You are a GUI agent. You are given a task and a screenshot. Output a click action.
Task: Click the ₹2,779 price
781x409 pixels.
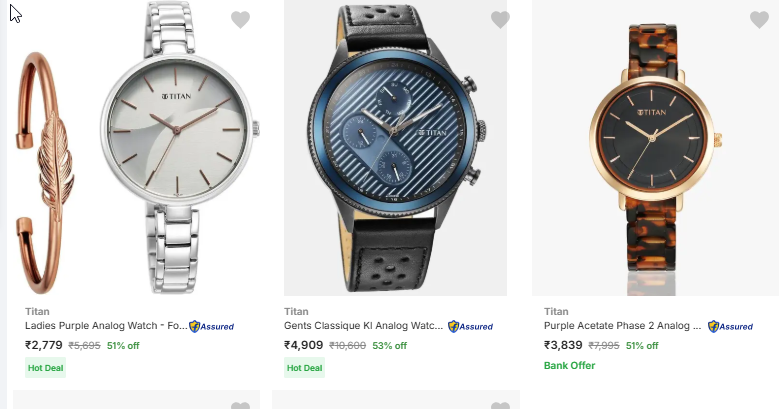tap(44, 346)
